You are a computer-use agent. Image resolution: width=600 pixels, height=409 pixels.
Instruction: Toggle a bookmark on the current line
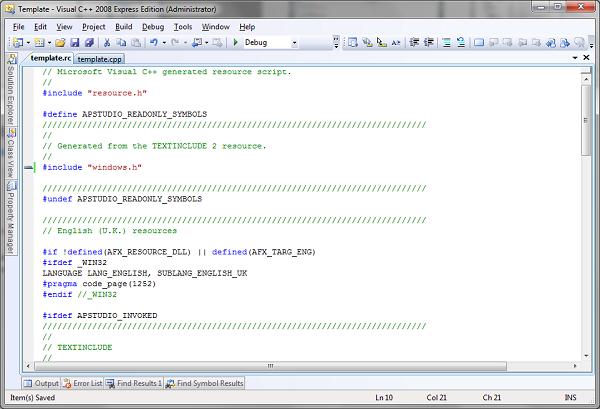(x=479, y=42)
